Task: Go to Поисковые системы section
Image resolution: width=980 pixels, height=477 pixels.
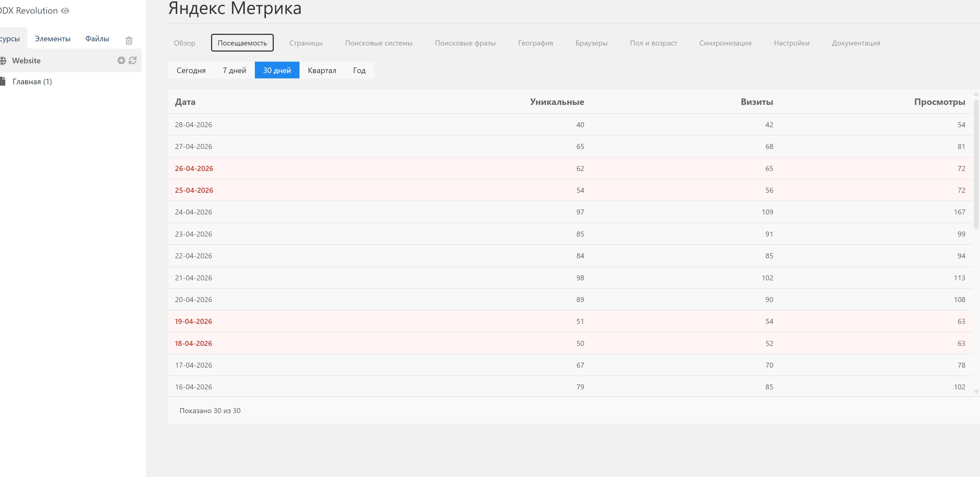Action: pyautogui.click(x=378, y=43)
